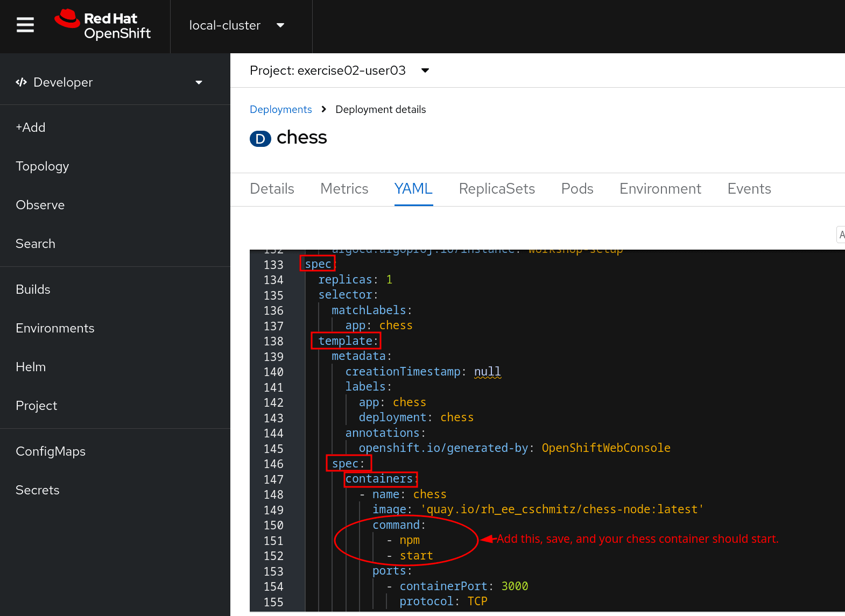This screenshot has width=845, height=616.
Task: Click the blue D deployment badge
Action: pos(260,139)
